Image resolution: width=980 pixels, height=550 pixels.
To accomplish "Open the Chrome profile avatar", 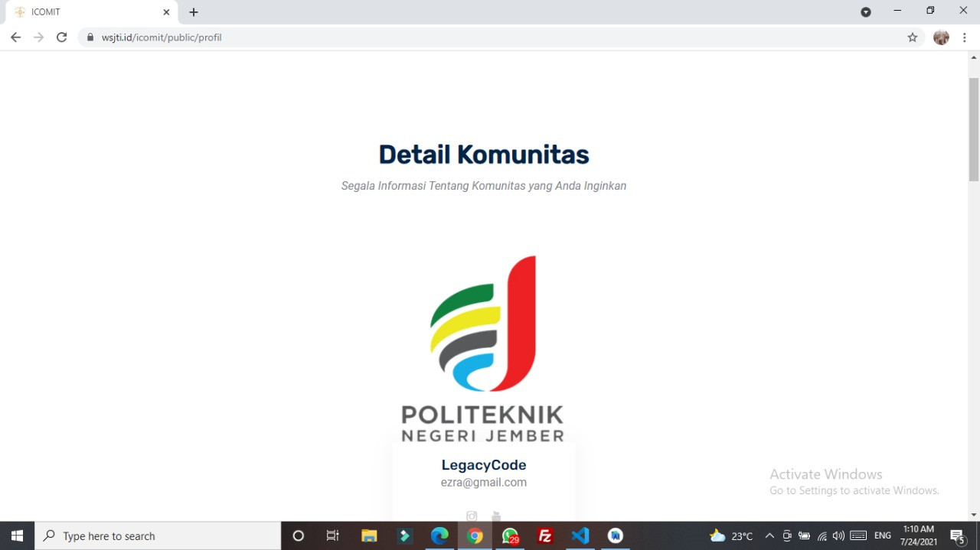I will click(941, 37).
